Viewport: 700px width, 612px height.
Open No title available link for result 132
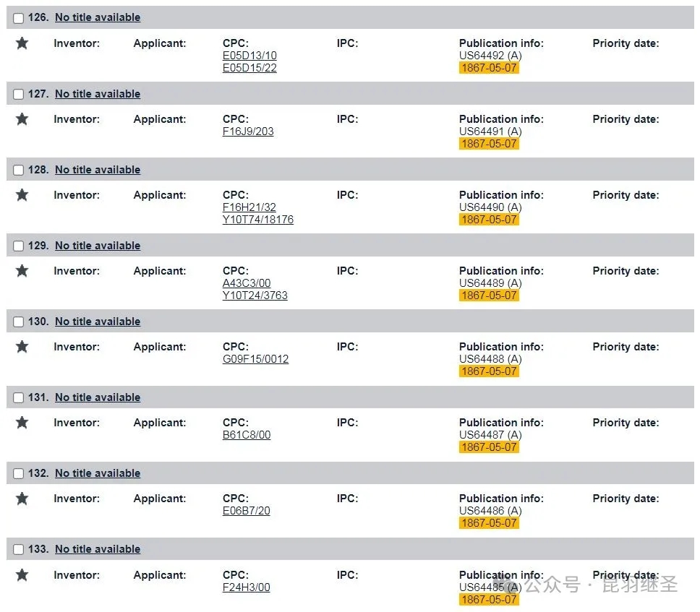(x=98, y=473)
